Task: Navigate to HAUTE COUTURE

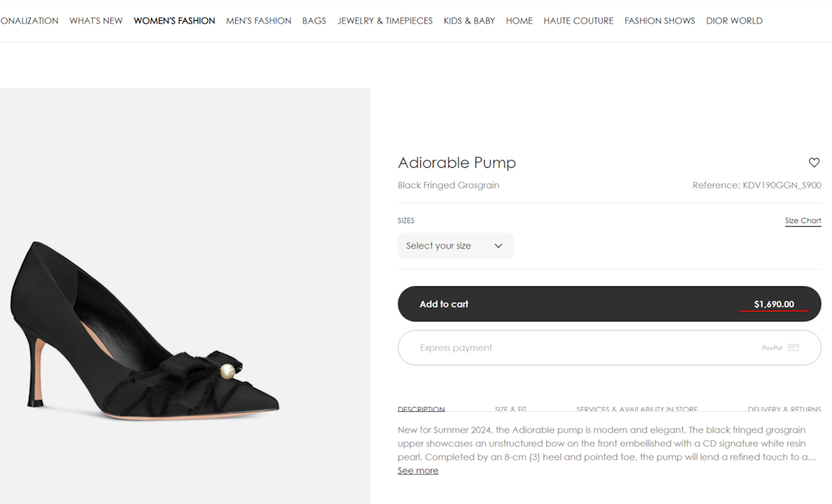Action: (x=578, y=21)
